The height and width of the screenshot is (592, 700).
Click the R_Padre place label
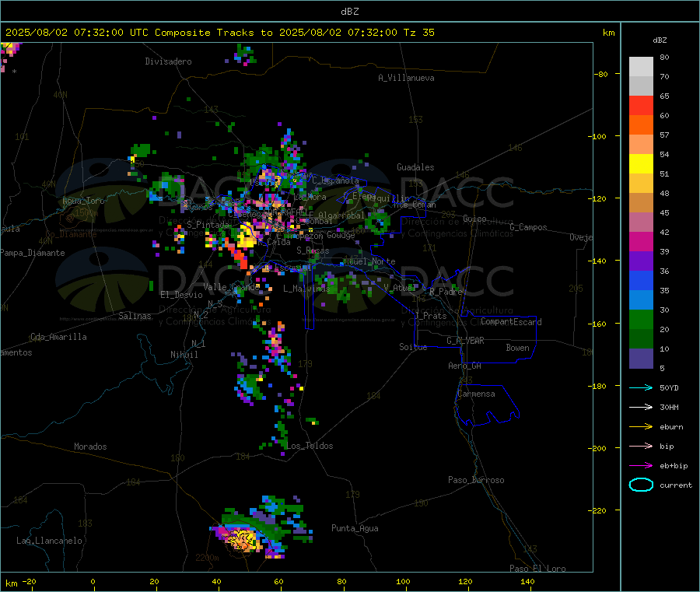coord(446,292)
